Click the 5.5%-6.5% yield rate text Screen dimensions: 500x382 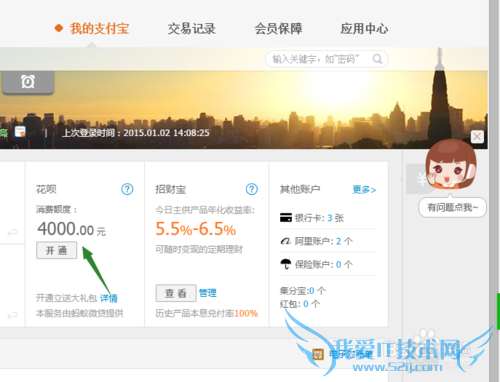pos(196,229)
